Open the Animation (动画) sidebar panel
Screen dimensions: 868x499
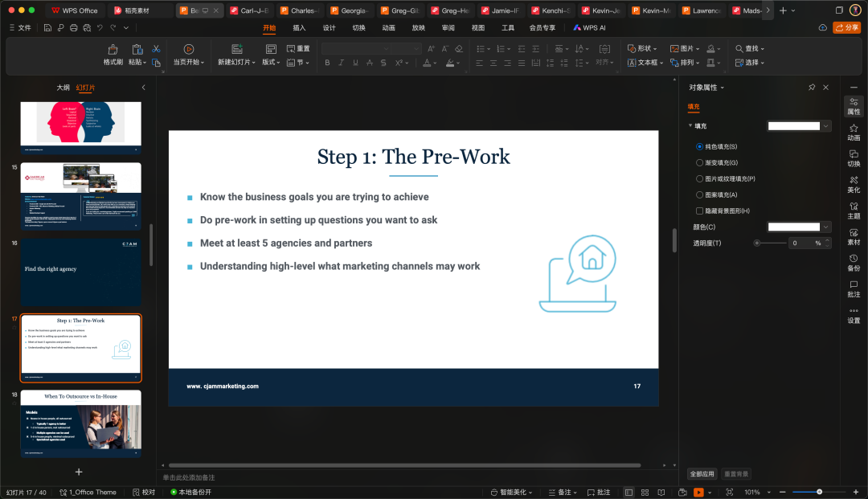(x=854, y=133)
